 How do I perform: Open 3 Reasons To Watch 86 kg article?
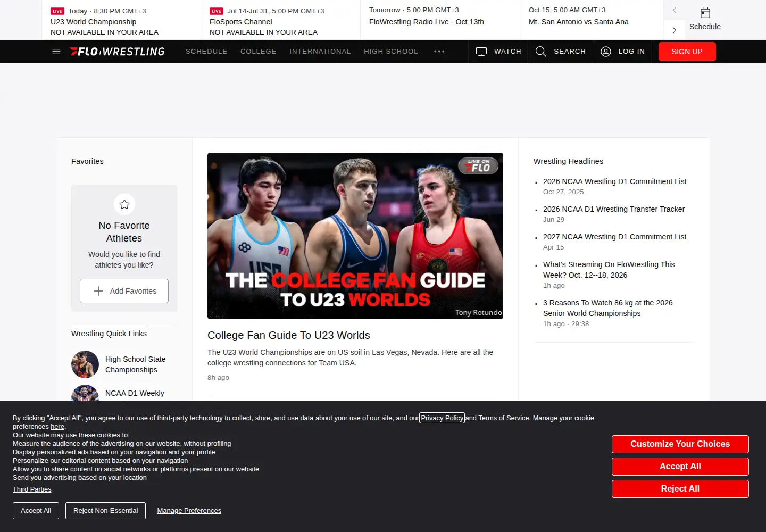click(608, 308)
